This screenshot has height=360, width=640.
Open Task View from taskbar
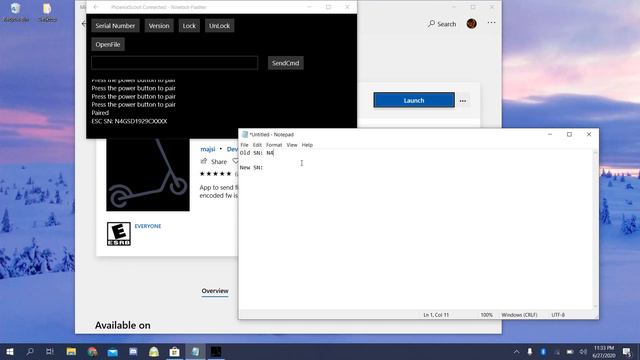pyautogui.click(x=50, y=351)
